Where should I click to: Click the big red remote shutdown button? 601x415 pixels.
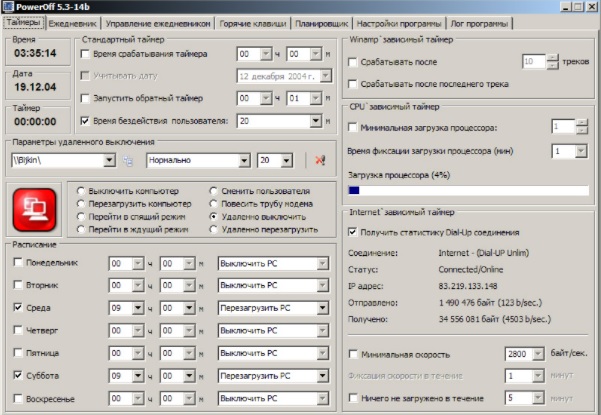pyautogui.click(x=34, y=210)
